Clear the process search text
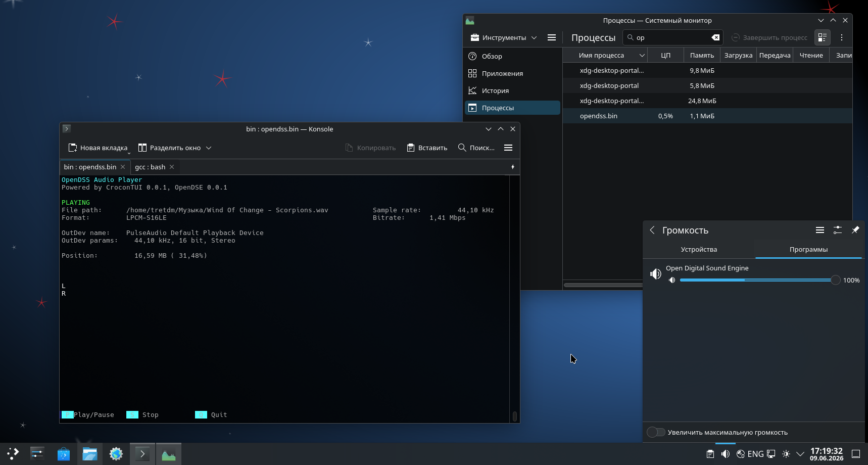Viewport: 868px width, 465px height. tap(715, 37)
